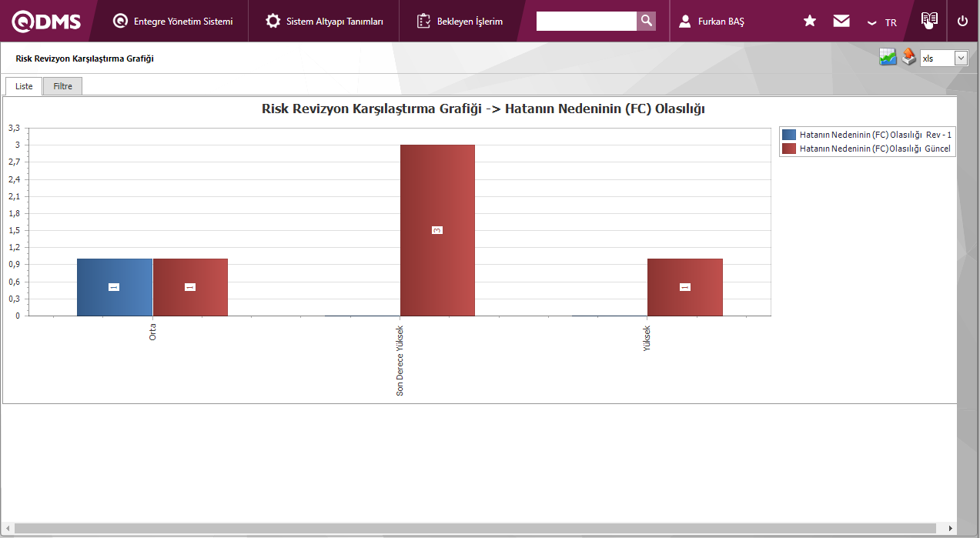Image resolution: width=980 pixels, height=538 pixels.
Task: Open the TR language dropdown
Action: [x=882, y=22]
